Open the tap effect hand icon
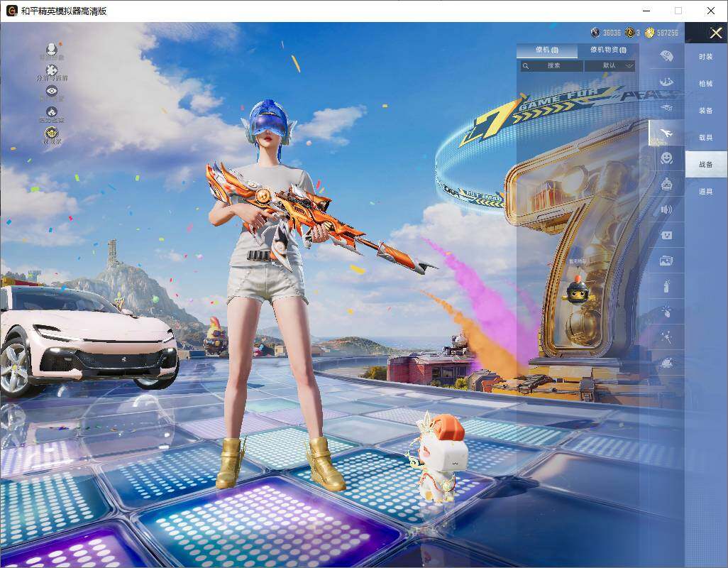Viewport: 728px width, 568px height. click(x=667, y=311)
